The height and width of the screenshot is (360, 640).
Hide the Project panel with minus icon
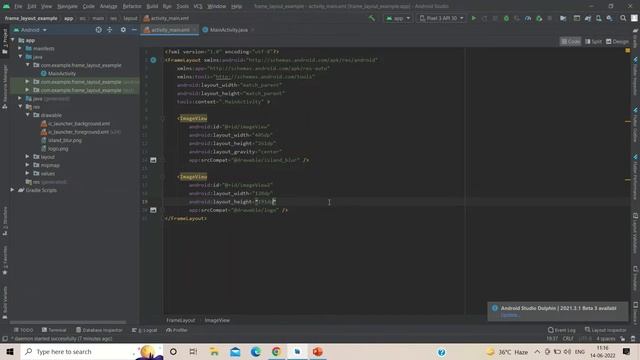(134, 30)
